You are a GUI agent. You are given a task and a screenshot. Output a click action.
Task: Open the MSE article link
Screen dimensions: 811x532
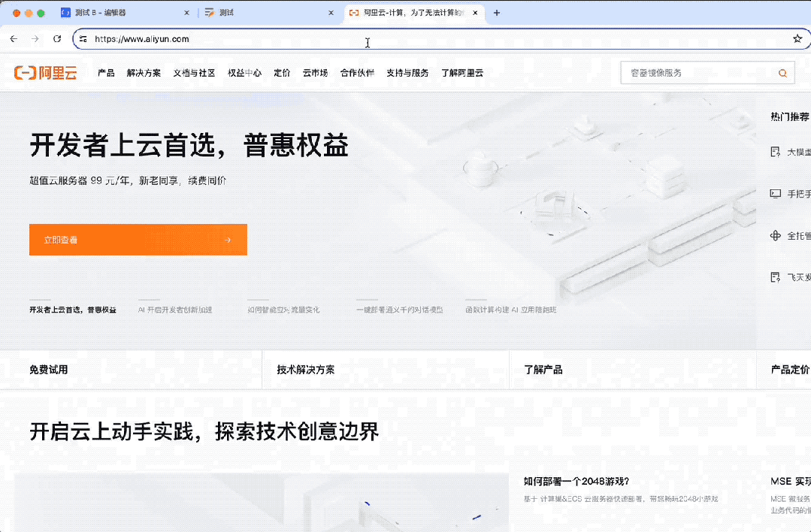point(791,482)
